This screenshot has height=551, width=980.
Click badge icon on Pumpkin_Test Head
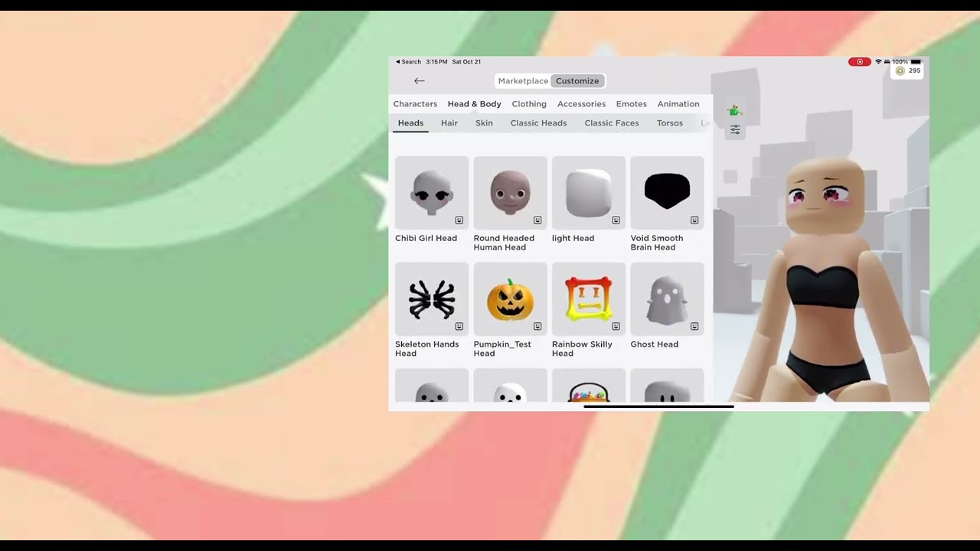click(x=537, y=326)
